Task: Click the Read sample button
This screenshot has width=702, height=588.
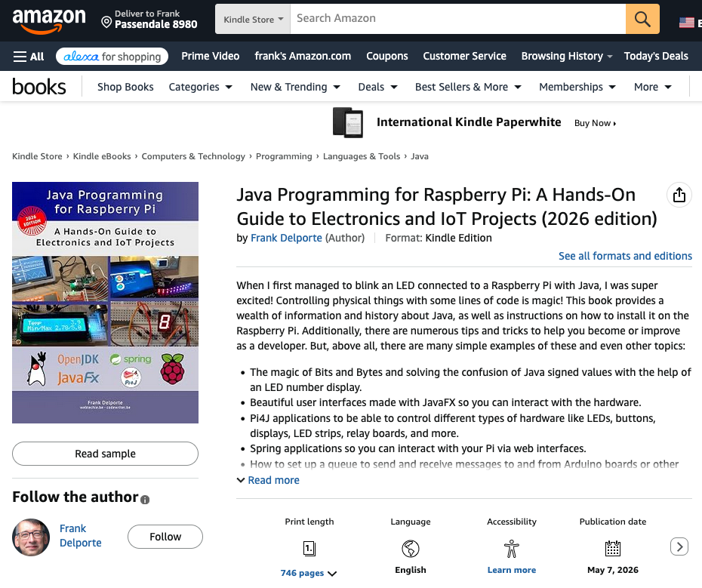Action: 105,454
